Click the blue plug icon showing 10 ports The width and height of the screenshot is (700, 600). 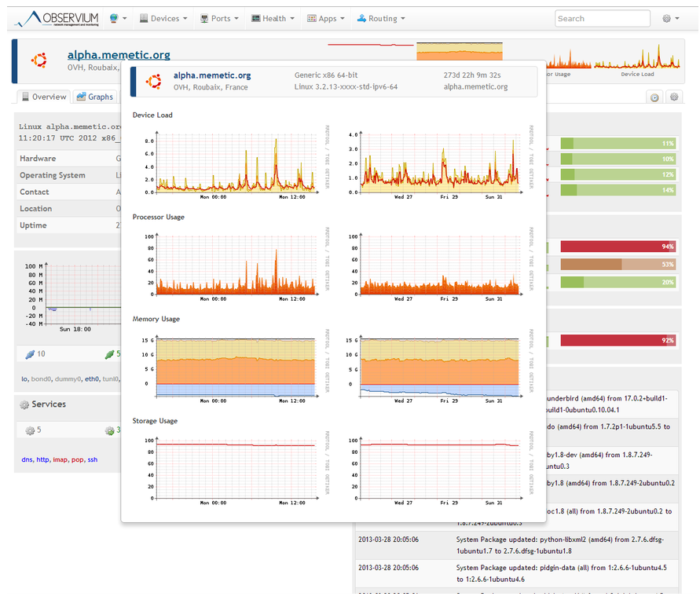[30, 353]
